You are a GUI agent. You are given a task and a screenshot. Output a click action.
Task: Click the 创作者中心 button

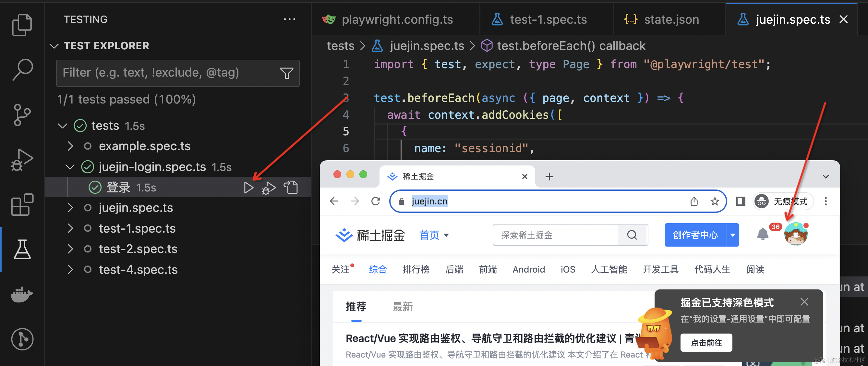[695, 235]
